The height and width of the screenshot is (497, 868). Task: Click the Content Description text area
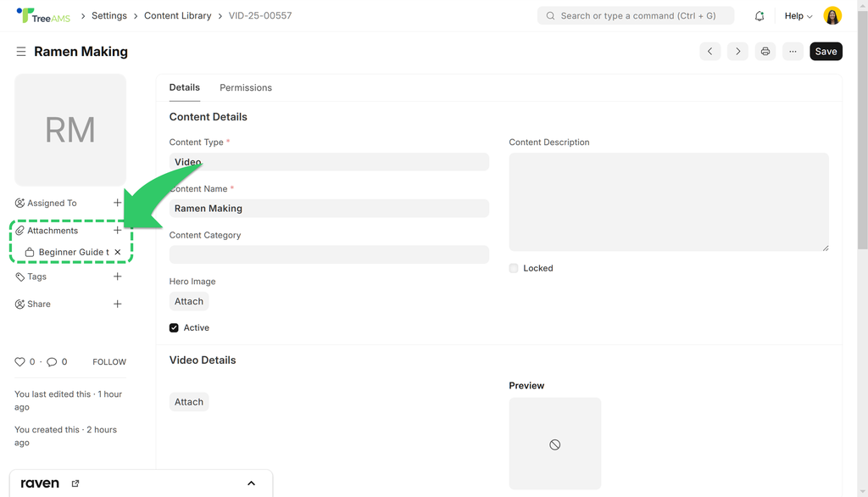pos(669,202)
